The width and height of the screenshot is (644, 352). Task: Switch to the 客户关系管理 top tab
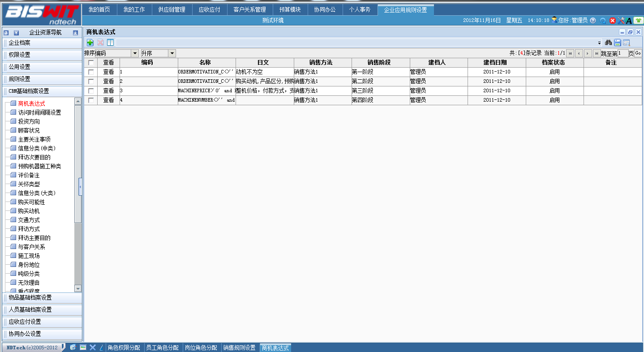click(249, 9)
